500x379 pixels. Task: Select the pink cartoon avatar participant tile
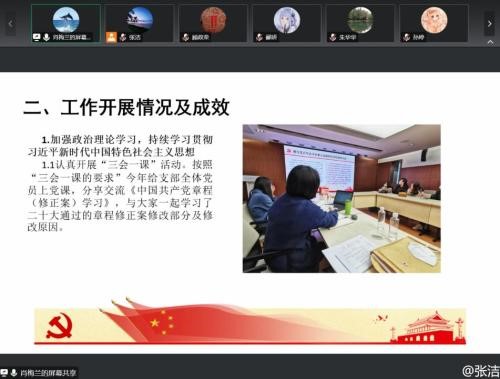pos(434,23)
